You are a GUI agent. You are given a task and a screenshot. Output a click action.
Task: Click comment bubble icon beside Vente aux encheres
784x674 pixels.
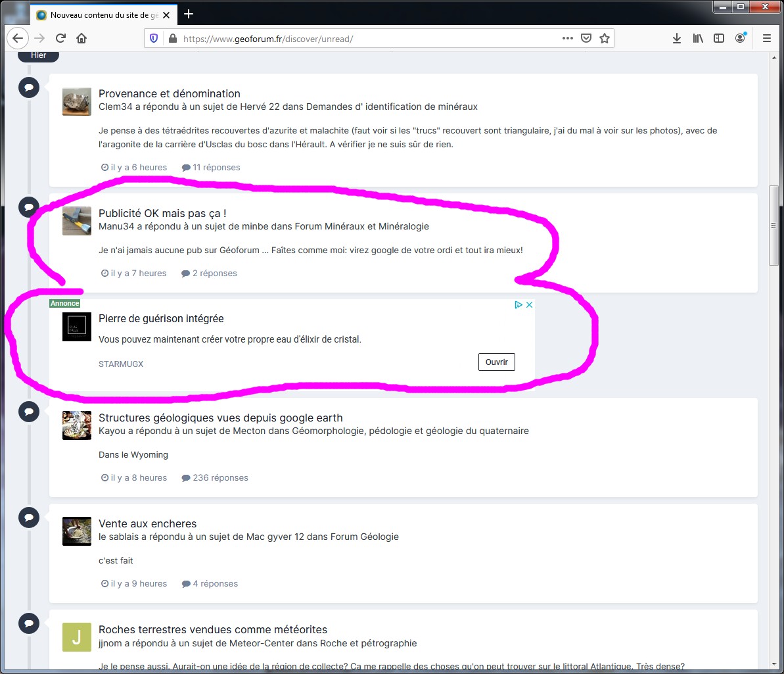tap(29, 517)
